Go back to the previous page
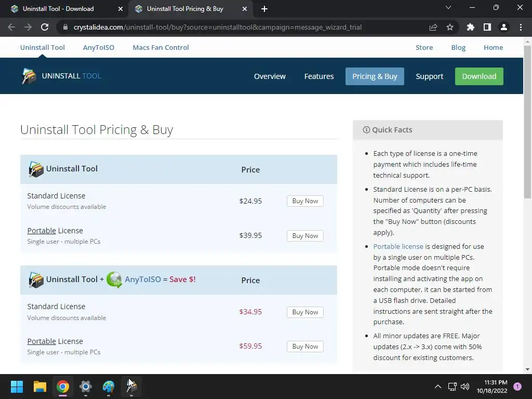Image resolution: width=532 pixels, height=399 pixels. [11, 27]
